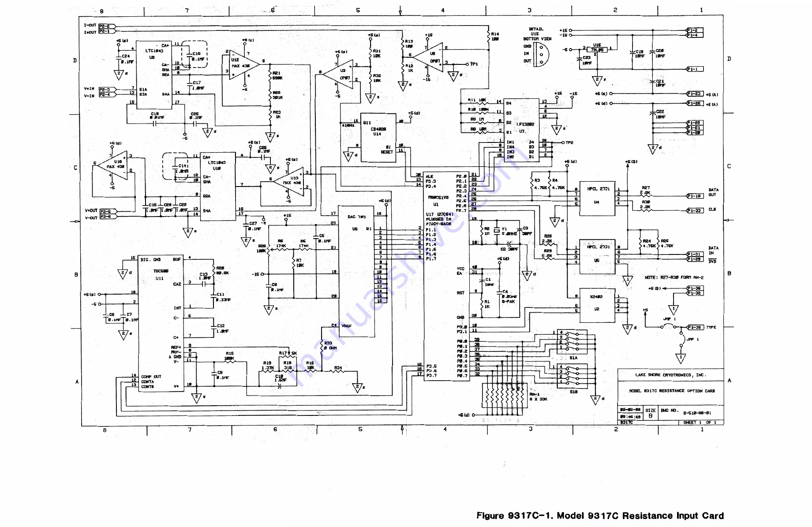Click the P1-23 connector tag
This screenshot has height=527, width=812.
(x=695, y=93)
